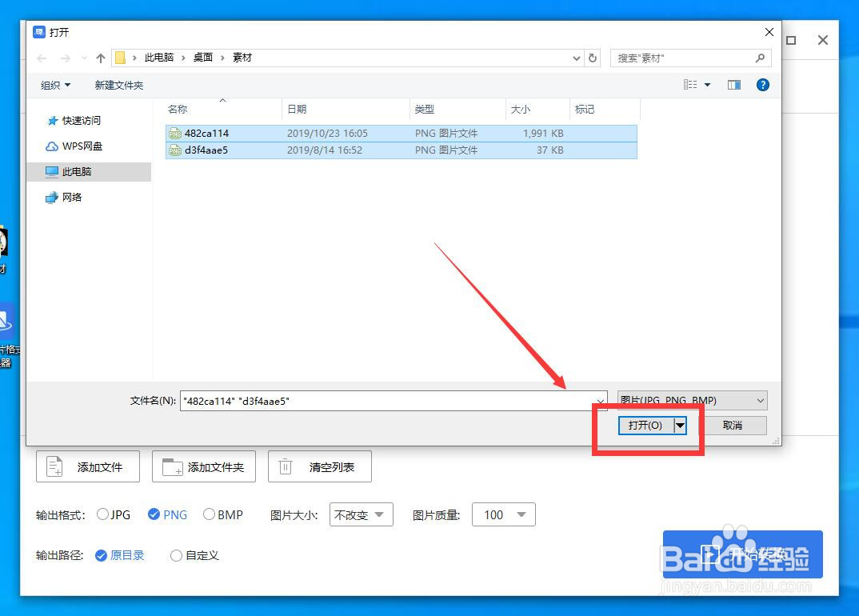Click the blue help question mark icon
859x616 pixels.
point(762,84)
